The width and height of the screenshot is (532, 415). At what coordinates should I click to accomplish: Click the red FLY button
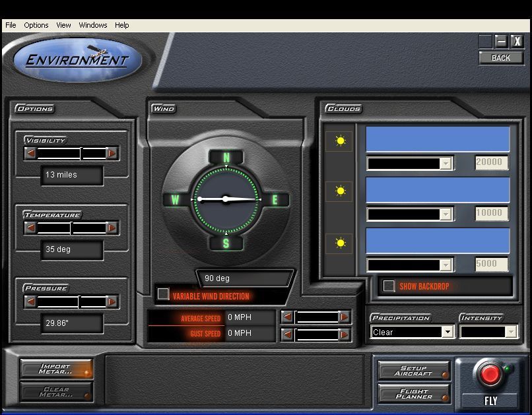[x=490, y=374]
